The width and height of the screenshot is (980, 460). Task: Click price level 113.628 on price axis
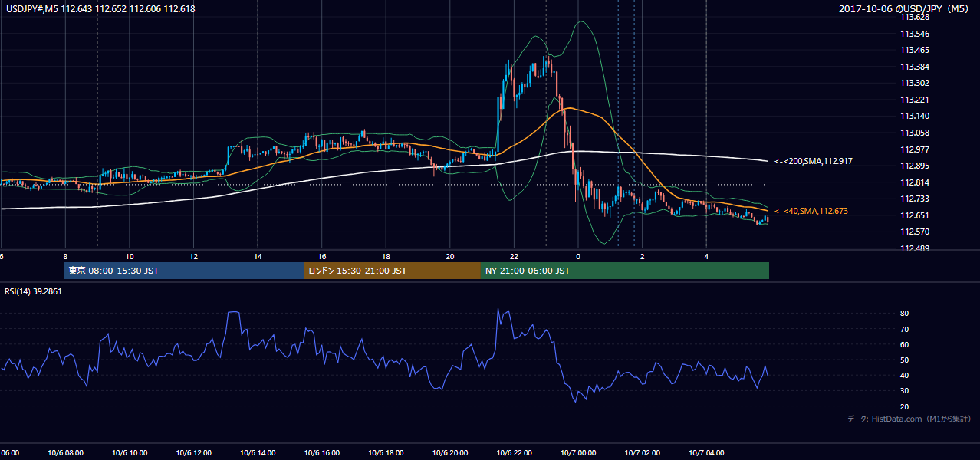click(915, 17)
